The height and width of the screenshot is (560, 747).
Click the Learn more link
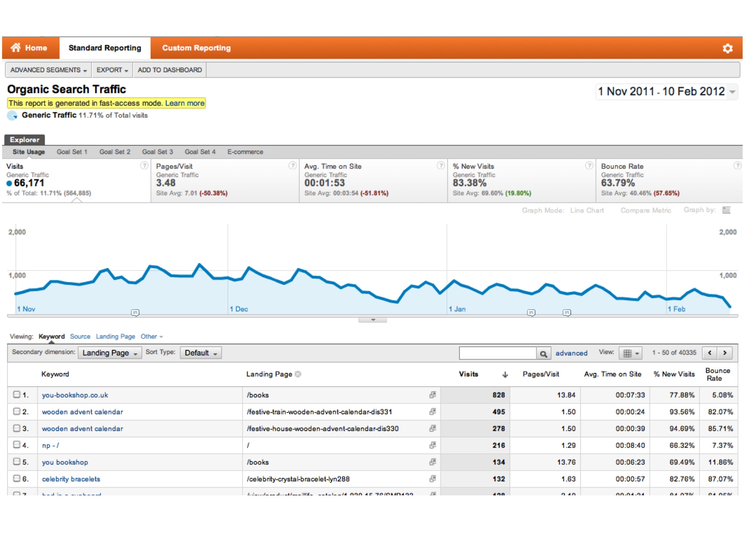(x=185, y=103)
